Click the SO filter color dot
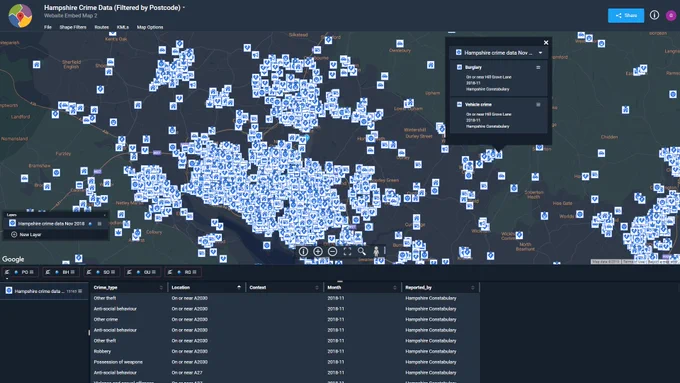Viewport: 680px width, 383px height. point(98,272)
